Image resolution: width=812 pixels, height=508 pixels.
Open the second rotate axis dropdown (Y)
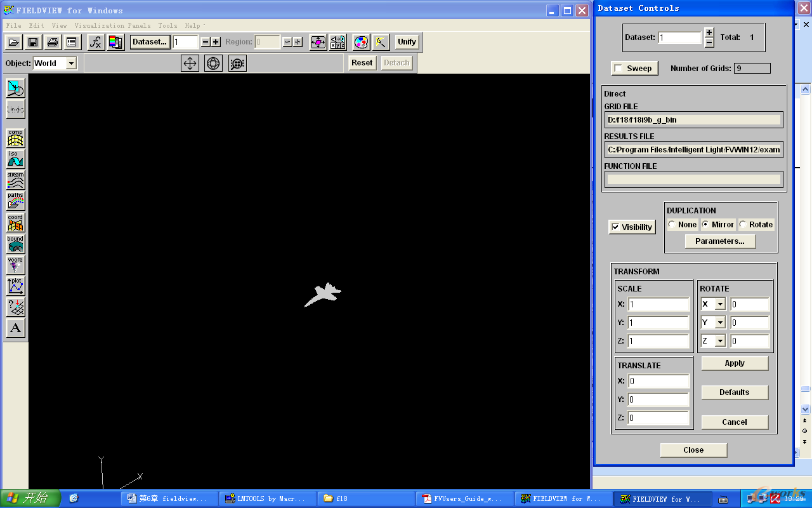(x=720, y=323)
